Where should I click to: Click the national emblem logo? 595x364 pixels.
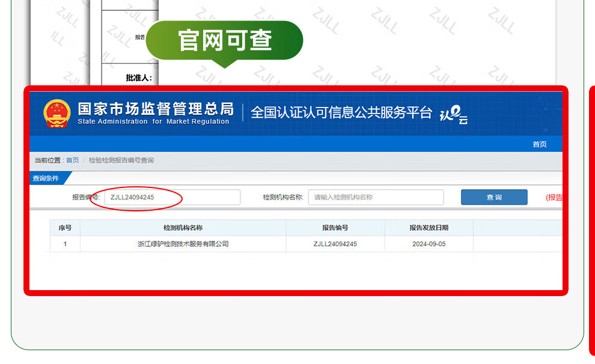pyautogui.click(x=57, y=114)
